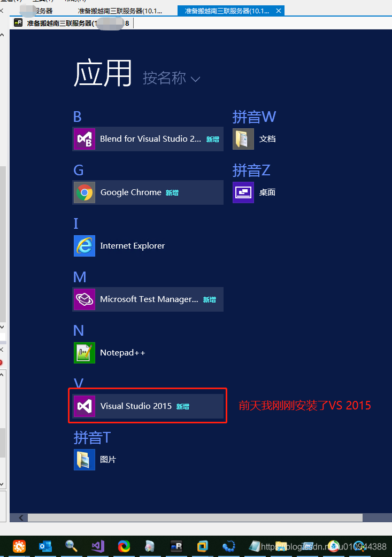Close the active blue connection tab
This screenshot has height=557, width=392.
(279, 11)
